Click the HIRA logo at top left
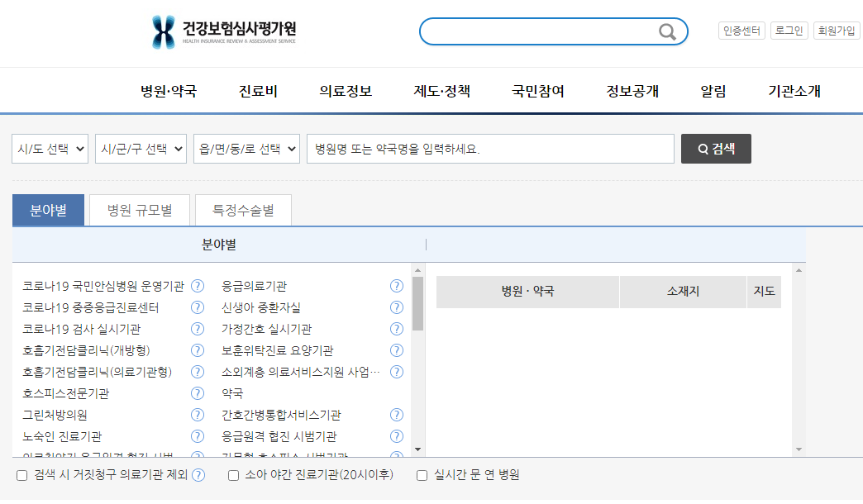This screenshot has height=504, width=863. (x=223, y=31)
